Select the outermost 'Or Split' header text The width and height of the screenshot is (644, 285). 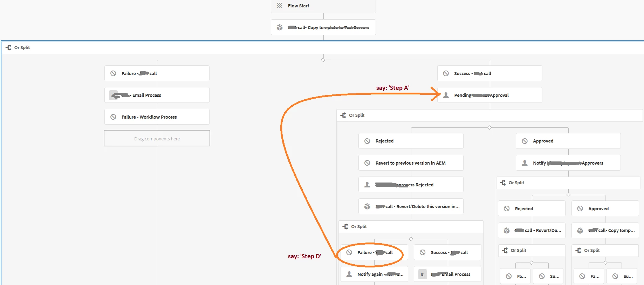pos(22,47)
